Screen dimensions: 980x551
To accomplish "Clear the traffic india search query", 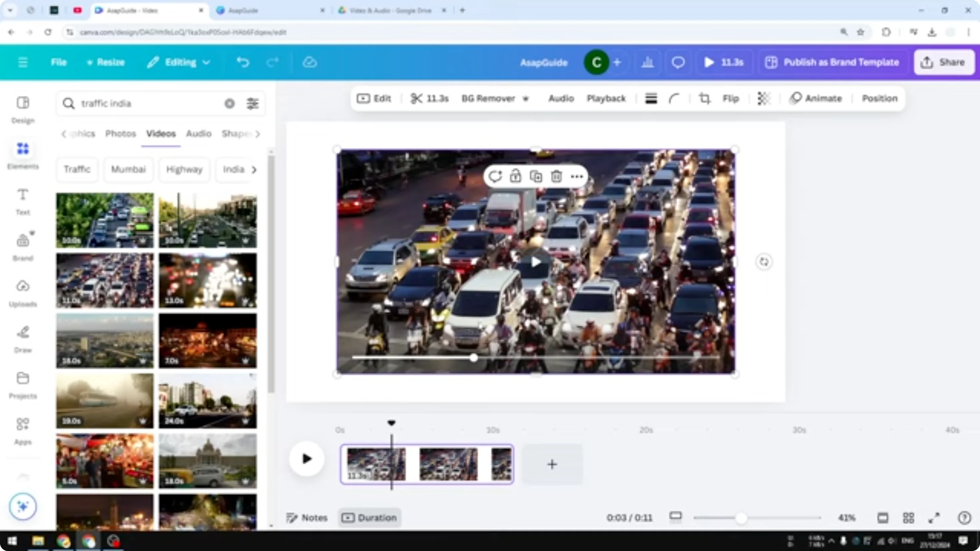I will [229, 103].
